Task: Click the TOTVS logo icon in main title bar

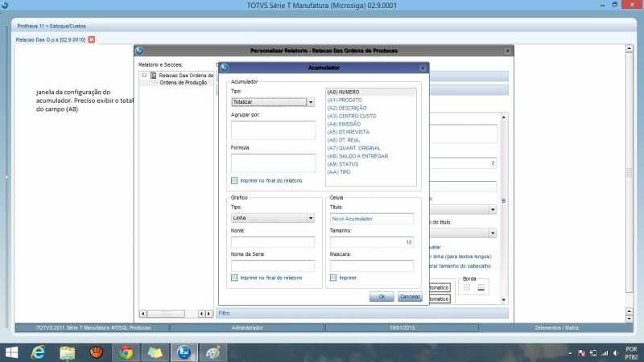Action: 5,5
